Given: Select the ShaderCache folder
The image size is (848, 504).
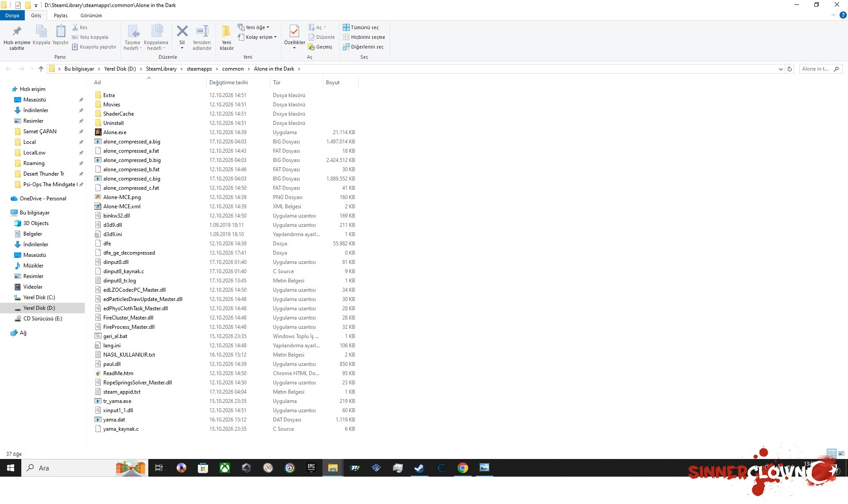Looking at the screenshot, I should pyautogui.click(x=118, y=114).
